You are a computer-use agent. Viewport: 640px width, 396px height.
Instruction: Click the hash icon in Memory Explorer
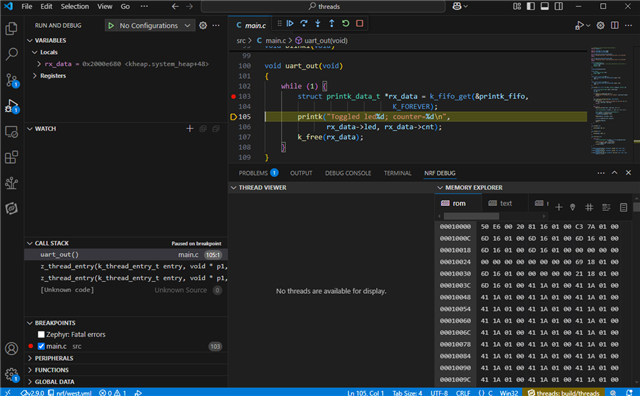coord(589,207)
